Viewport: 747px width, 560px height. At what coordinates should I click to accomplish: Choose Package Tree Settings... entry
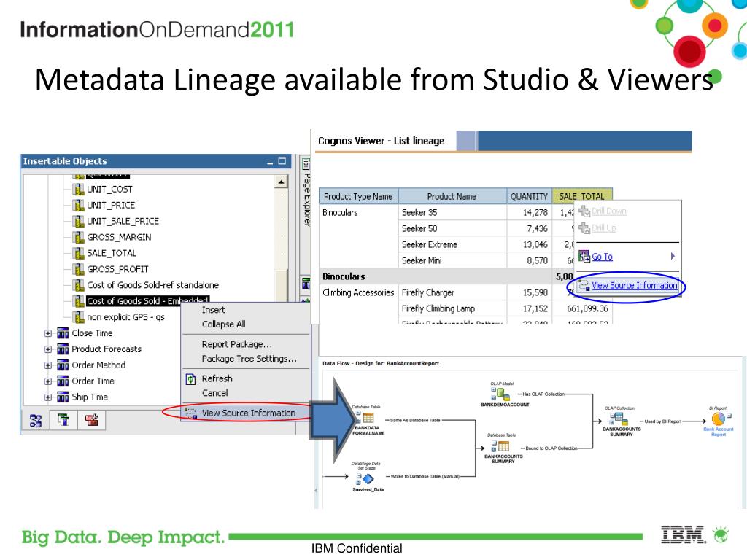pyautogui.click(x=249, y=359)
